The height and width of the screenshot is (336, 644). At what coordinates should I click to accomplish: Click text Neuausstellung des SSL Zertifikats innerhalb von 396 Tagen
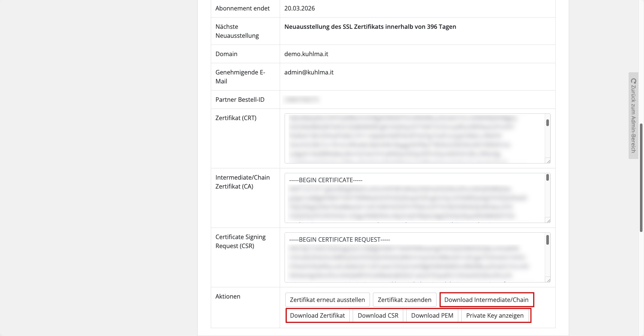tap(370, 27)
